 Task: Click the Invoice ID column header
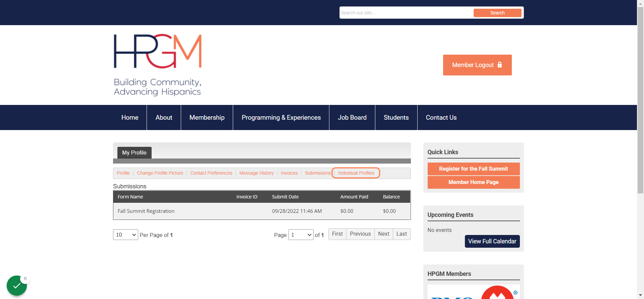click(247, 197)
